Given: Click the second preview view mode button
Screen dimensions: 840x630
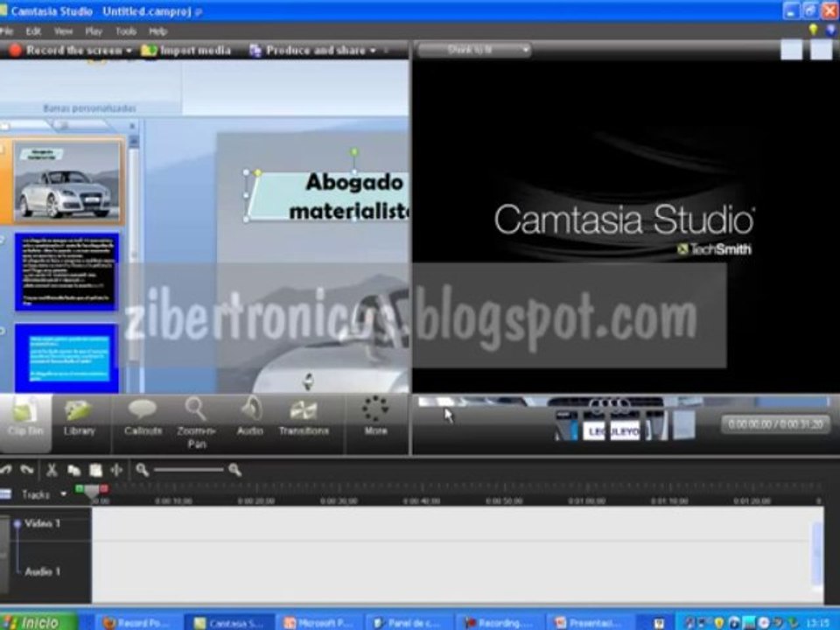Looking at the screenshot, I should (x=821, y=51).
